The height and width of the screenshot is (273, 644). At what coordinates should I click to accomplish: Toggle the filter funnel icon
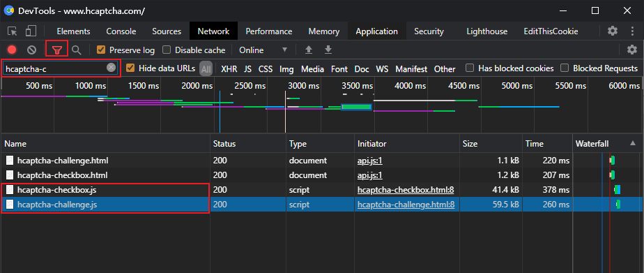tap(56, 50)
